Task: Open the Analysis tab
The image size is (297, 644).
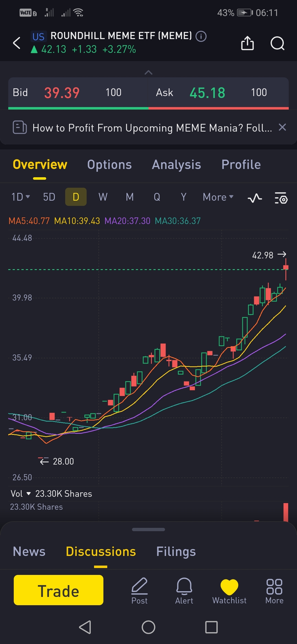Action: click(x=177, y=165)
